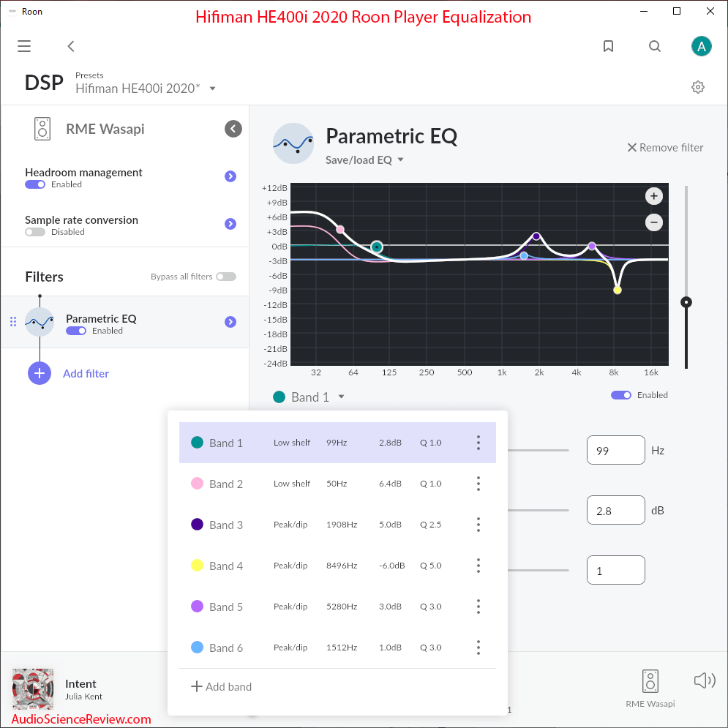Open options menu for Band 3
The width and height of the screenshot is (728, 728).
click(x=479, y=525)
